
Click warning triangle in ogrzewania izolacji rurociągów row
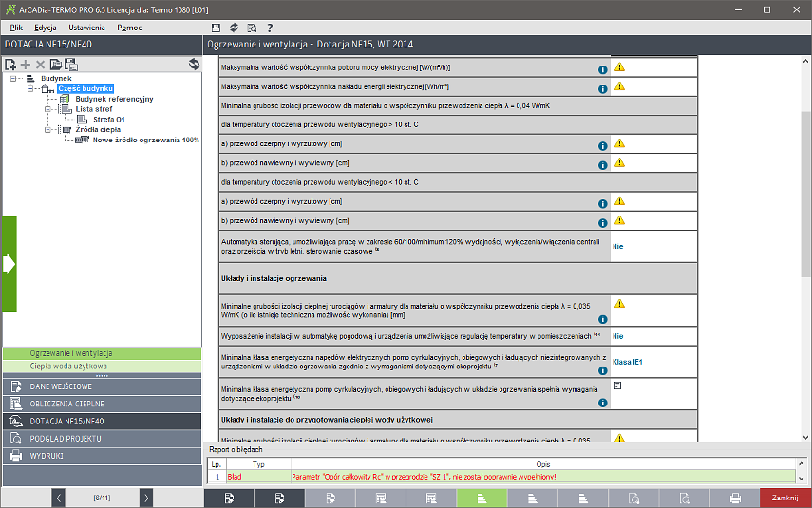(619, 304)
